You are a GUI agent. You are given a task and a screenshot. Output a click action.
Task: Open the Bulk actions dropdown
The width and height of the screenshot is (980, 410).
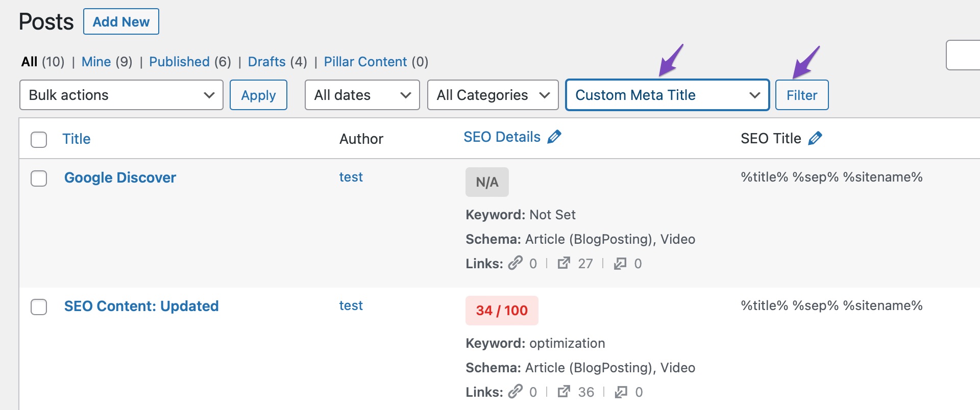tap(121, 95)
